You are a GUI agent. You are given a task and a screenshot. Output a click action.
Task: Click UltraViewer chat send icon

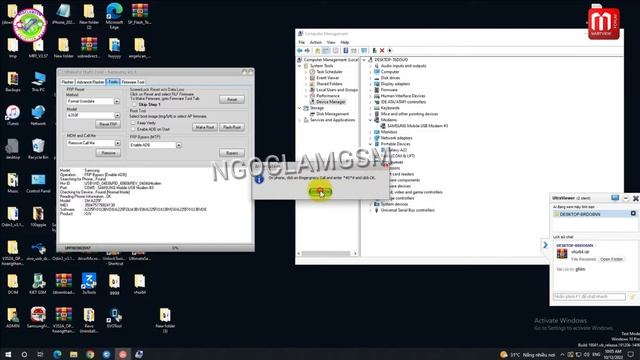[x=632, y=297]
